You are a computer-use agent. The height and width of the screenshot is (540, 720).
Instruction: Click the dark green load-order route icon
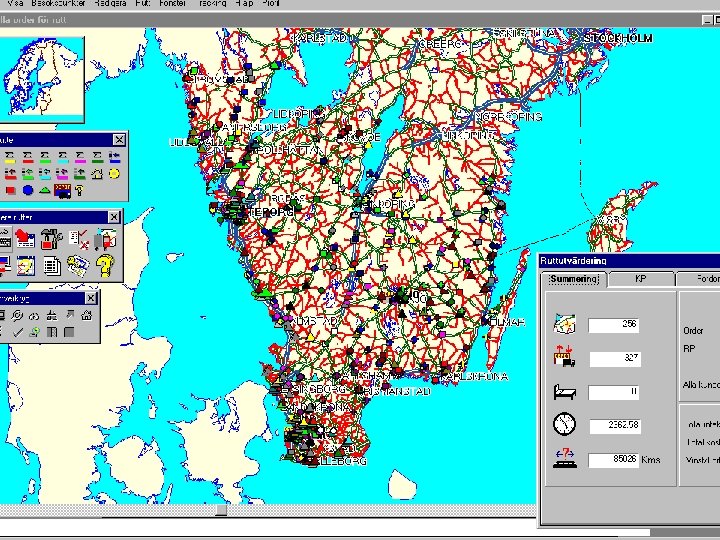pos(79,174)
